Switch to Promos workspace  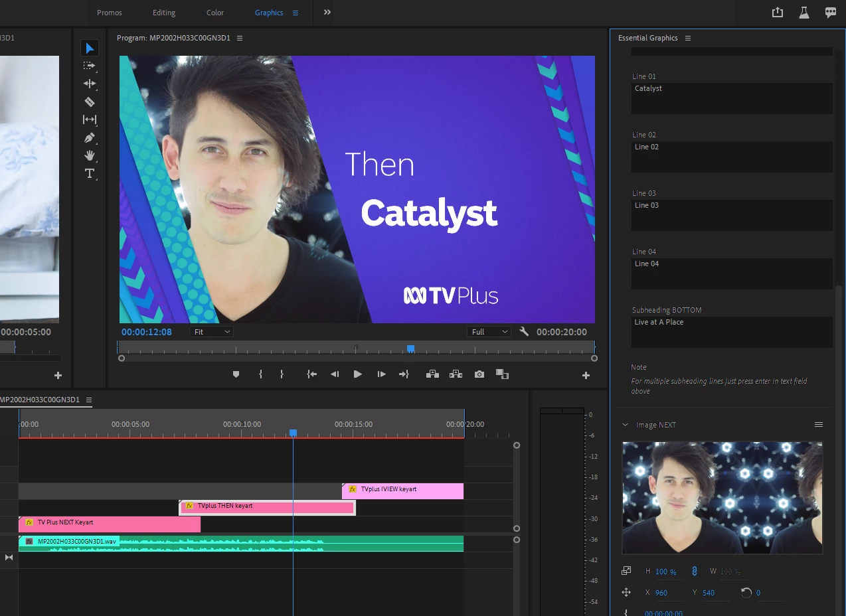point(110,13)
